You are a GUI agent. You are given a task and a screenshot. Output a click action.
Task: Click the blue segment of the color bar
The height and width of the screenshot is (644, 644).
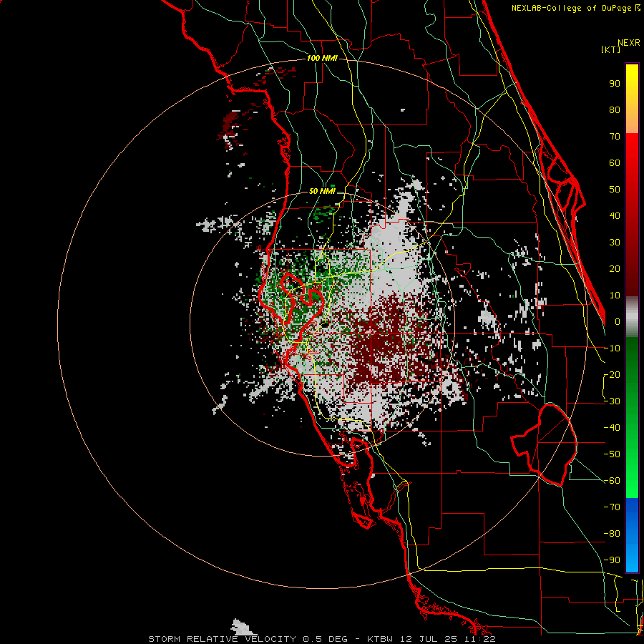pyautogui.click(x=632, y=535)
